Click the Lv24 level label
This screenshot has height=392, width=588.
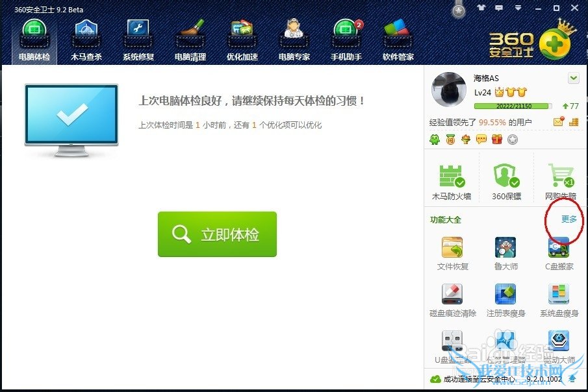pos(483,93)
